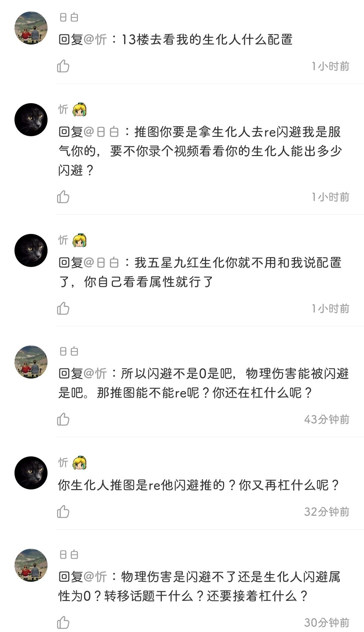Screen dimensions: 364x632
Task: Open 日白's avatar on the 43分钟前 comment
Action: (x=31, y=362)
